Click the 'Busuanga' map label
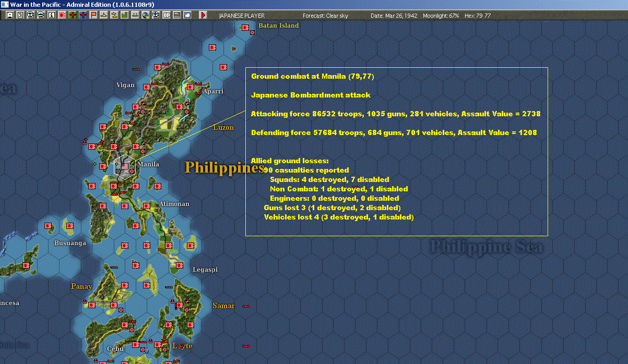 coord(70,243)
